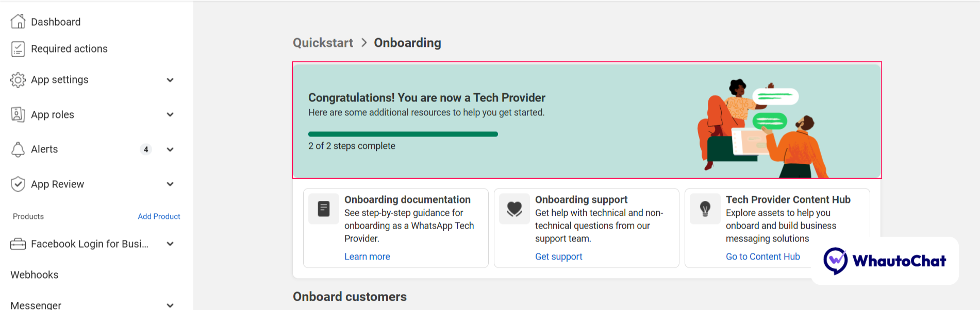The image size is (980, 310).
Task: Click the Add Product link
Action: click(159, 216)
